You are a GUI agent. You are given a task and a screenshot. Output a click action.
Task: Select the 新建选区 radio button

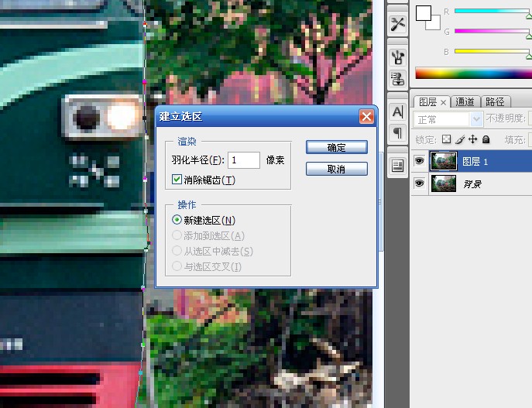(177, 220)
